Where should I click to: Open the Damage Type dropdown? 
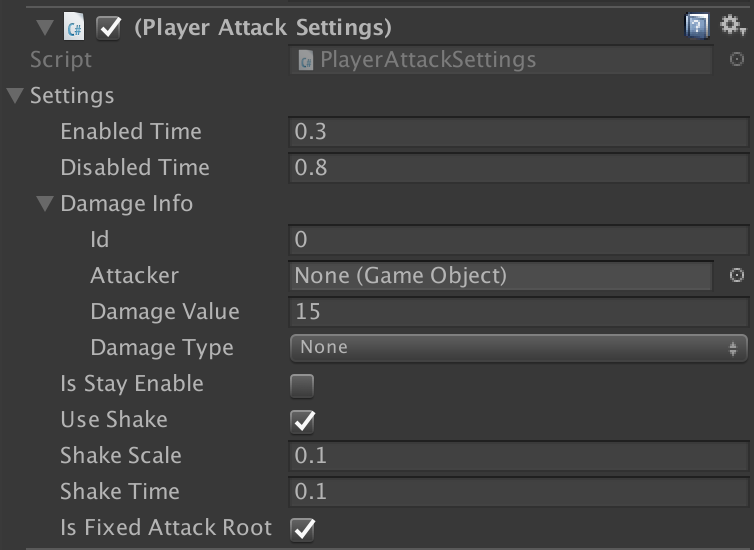point(519,348)
